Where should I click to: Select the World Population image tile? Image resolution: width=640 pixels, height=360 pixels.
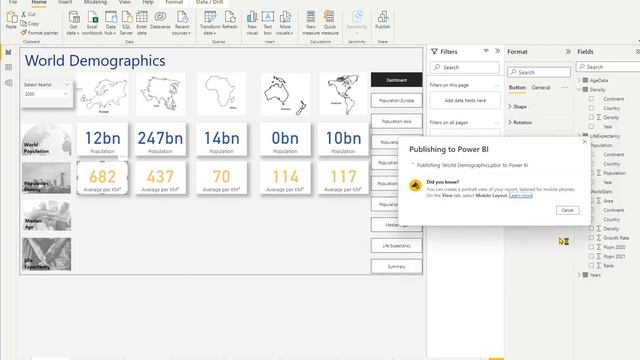(x=47, y=140)
